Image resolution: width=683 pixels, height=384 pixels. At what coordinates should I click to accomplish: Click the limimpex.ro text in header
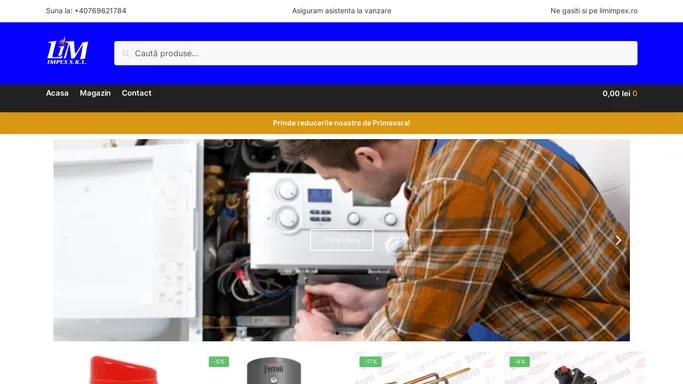click(618, 11)
